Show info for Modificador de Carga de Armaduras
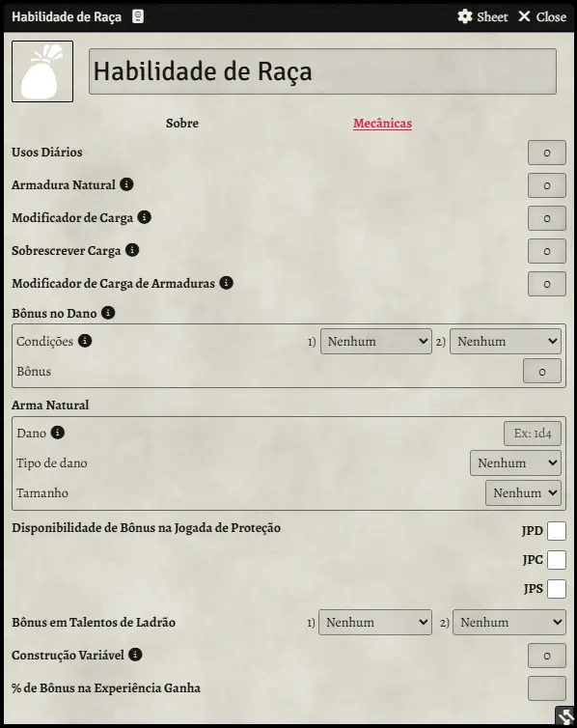 [x=227, y=283]
